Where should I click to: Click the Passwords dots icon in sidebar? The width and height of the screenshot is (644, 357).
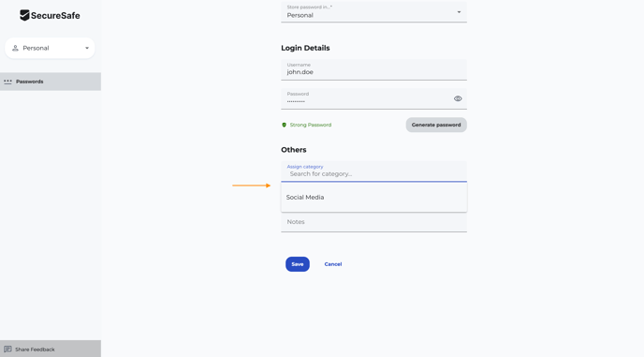7,82
